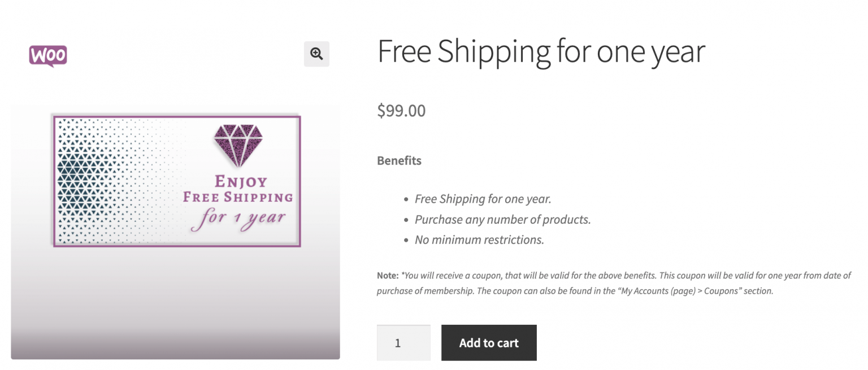Screen dimensions: 868x370
Task: Select the $99.00 price text
Action: point(401,111)
